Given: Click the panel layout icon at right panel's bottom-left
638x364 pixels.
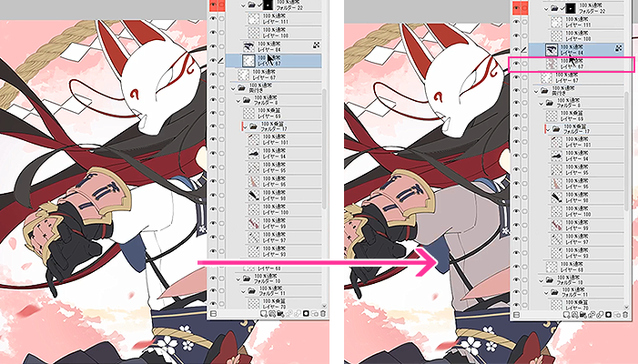Looking at the screenshot, I should (x=516, y=315).
